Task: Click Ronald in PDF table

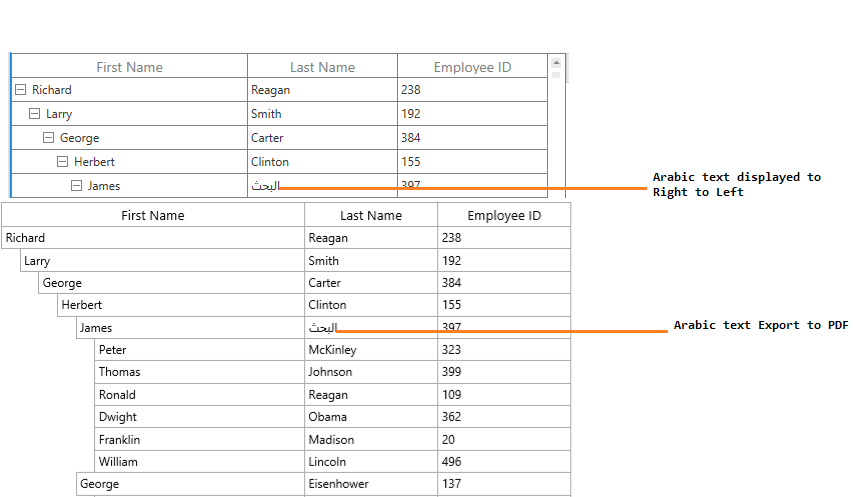Action: (x=200, y=395)
